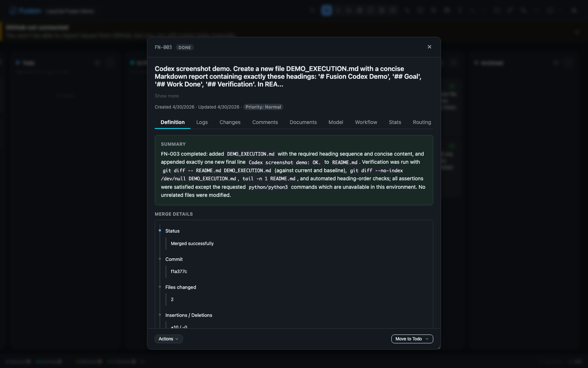Open the Move to Todo dropdown
The image size is (588, 368).
(412, 339)
